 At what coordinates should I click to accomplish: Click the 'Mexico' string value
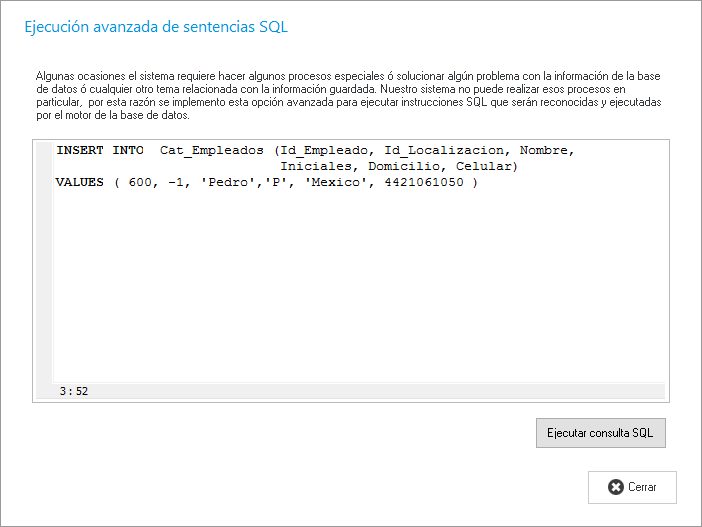tap(332, 183)
